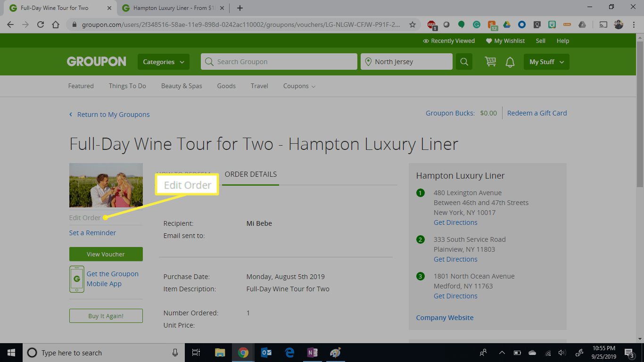Viewport: 644px width, 362px height.
Task: Open Microsoft Edge from the taskbar
Action: pos(289,353)
